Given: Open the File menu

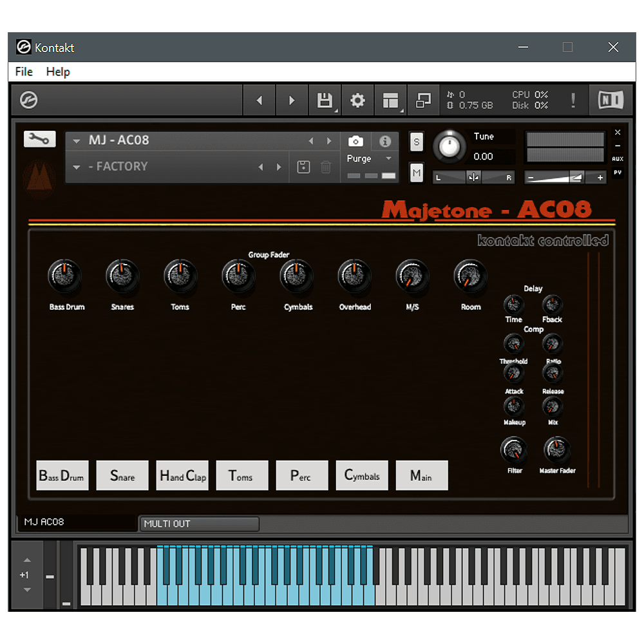Looking at the screenshot, I should (24, 71).
